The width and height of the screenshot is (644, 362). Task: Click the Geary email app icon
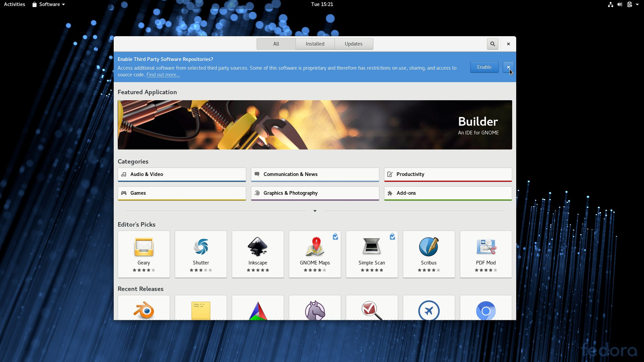[x=144, y=247]
